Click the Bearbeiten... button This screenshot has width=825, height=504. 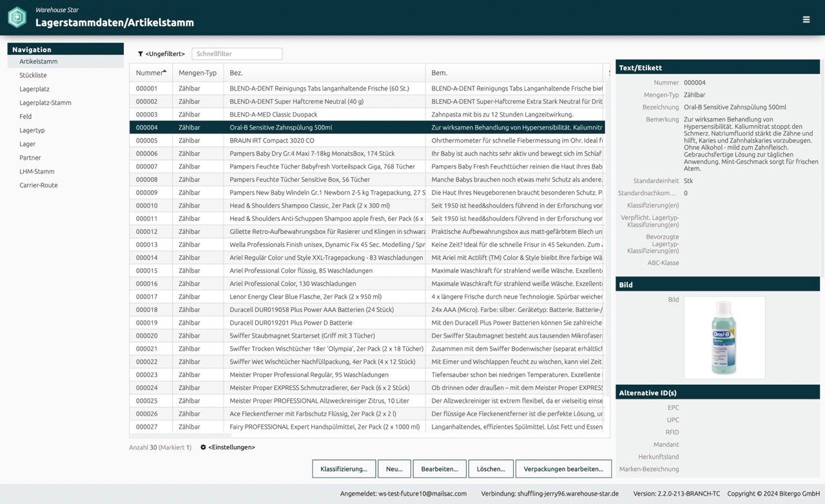pyautogui.click(x=440, y=469)
